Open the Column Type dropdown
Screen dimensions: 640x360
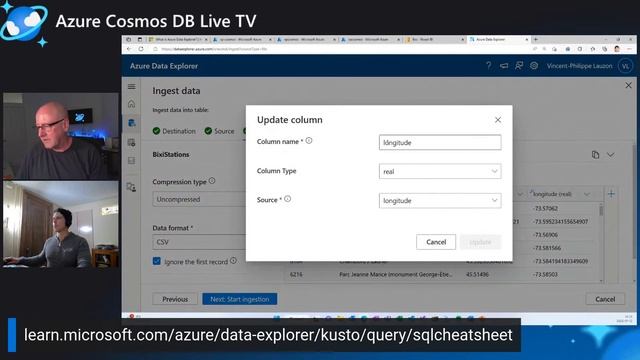[440, 171]
